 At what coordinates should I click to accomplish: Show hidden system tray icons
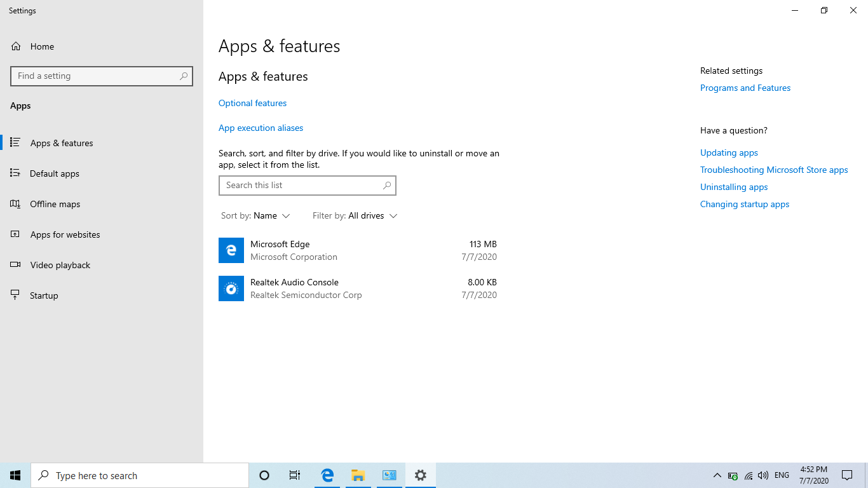pyautogui.click(x=717, y=475)
